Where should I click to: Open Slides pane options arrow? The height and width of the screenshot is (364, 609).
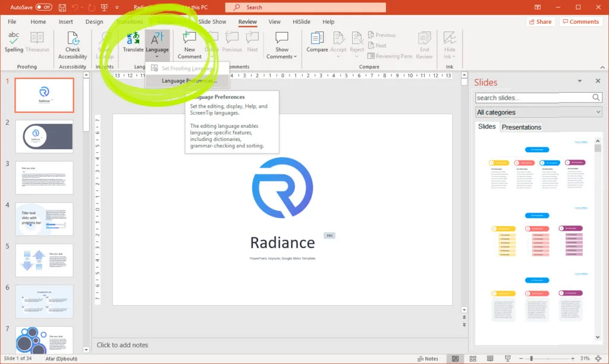click(x=579, y=81)
